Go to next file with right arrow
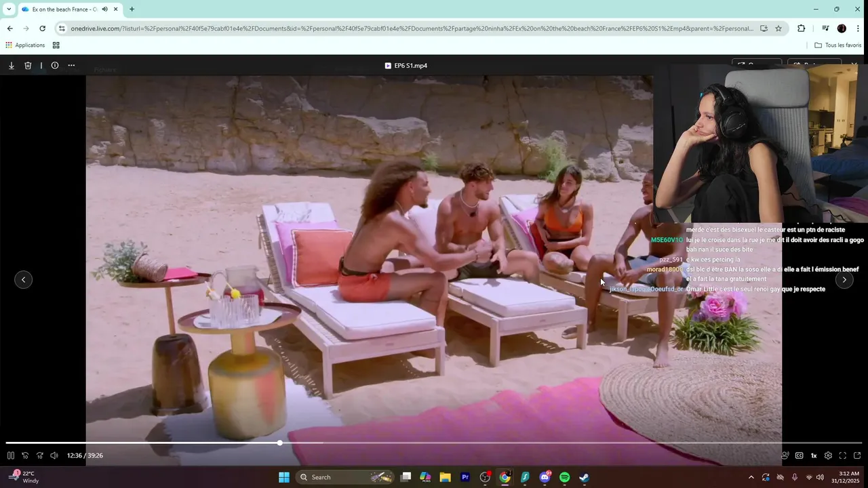 click(x=844, y=279)
